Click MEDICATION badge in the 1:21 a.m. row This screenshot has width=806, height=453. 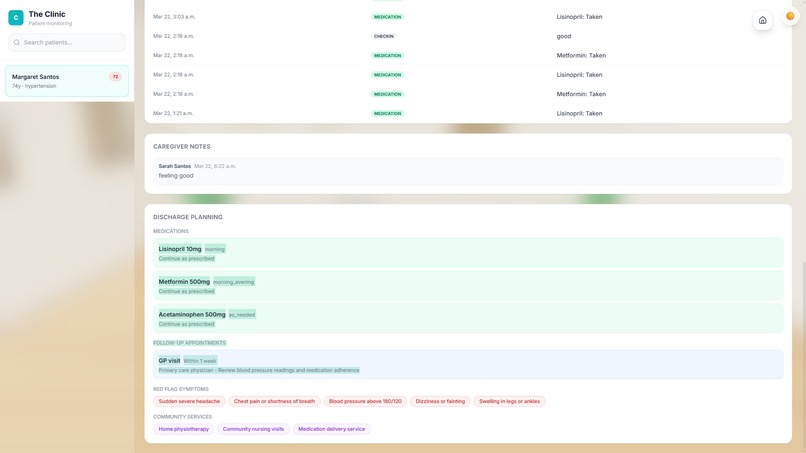[388, 113]
